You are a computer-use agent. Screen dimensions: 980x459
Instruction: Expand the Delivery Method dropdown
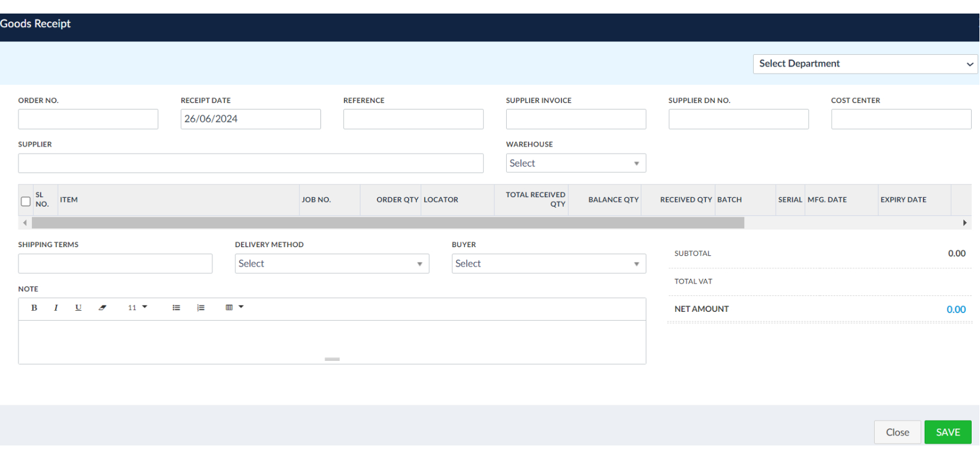332,264
